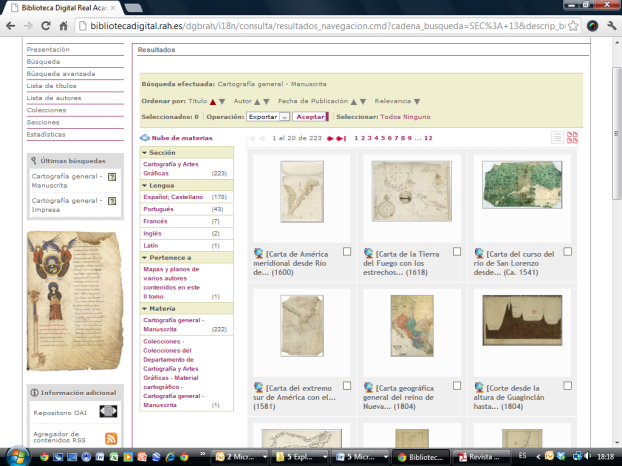
Task: Click globe icon of Corte desde la altura
Action: point(479,387)
